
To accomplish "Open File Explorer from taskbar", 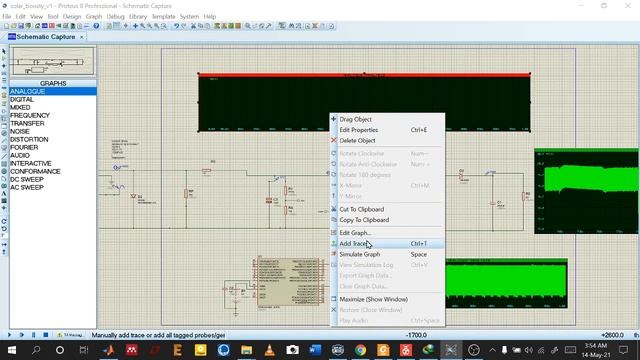I will [246, 350].
